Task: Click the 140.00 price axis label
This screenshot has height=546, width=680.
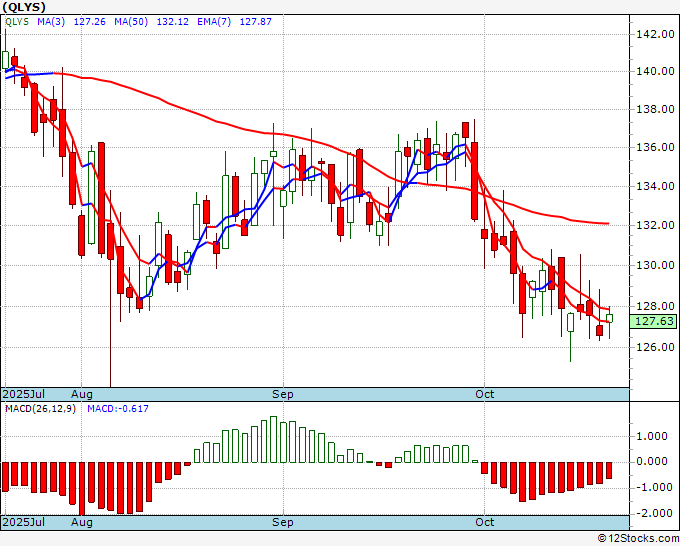Action: [655, 71]
